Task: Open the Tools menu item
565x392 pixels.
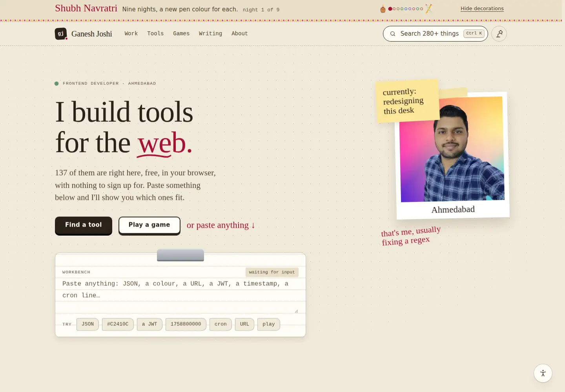Action: click(x=155, y=34)
